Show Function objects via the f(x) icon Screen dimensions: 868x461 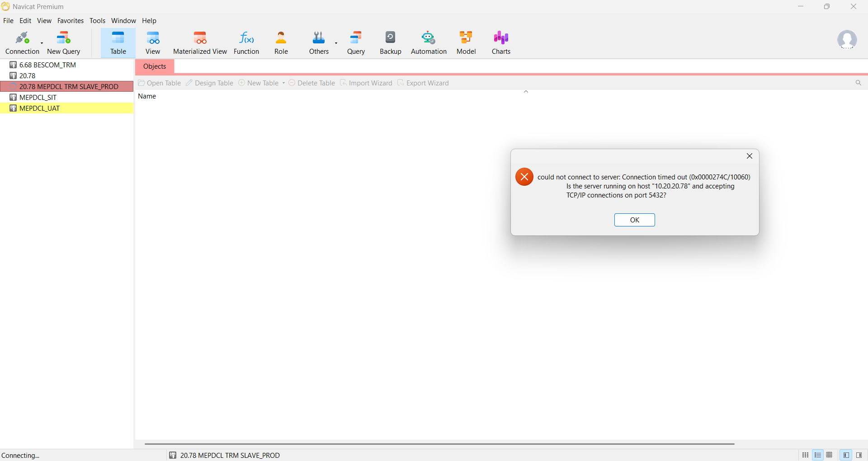246,43
